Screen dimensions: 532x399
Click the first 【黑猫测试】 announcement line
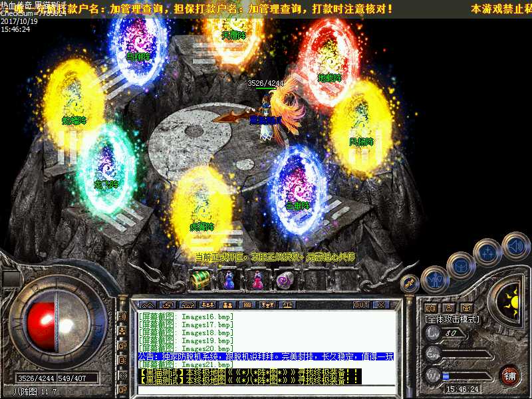coord(250,372)
